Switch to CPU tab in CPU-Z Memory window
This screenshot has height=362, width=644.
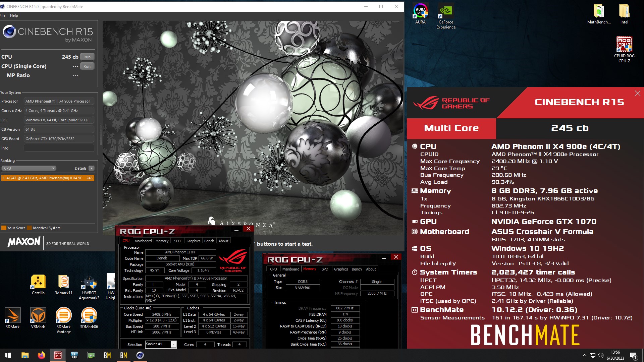pyautogui.click(x=273, y=269)
